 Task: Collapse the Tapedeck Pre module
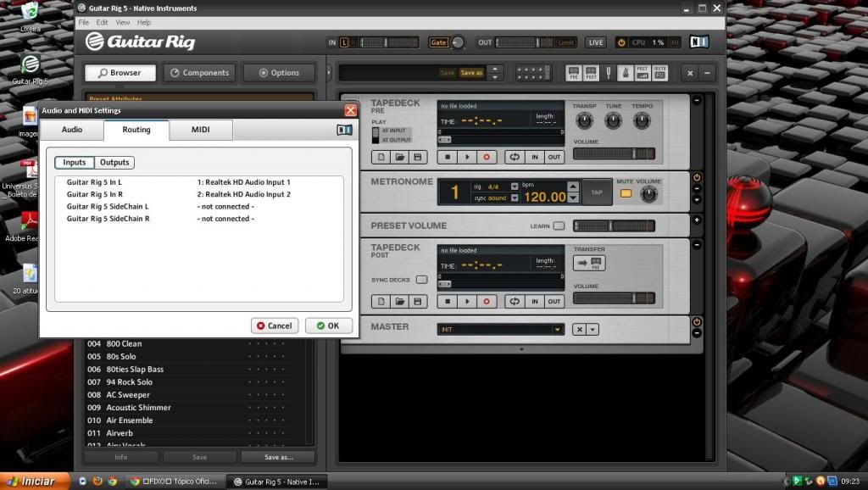point(697,100)
